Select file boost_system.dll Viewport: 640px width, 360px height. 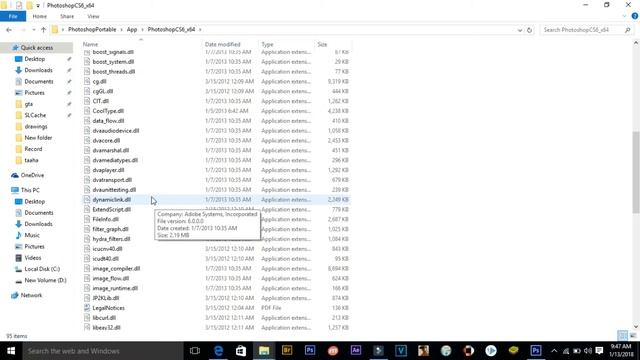coord(113,62)
